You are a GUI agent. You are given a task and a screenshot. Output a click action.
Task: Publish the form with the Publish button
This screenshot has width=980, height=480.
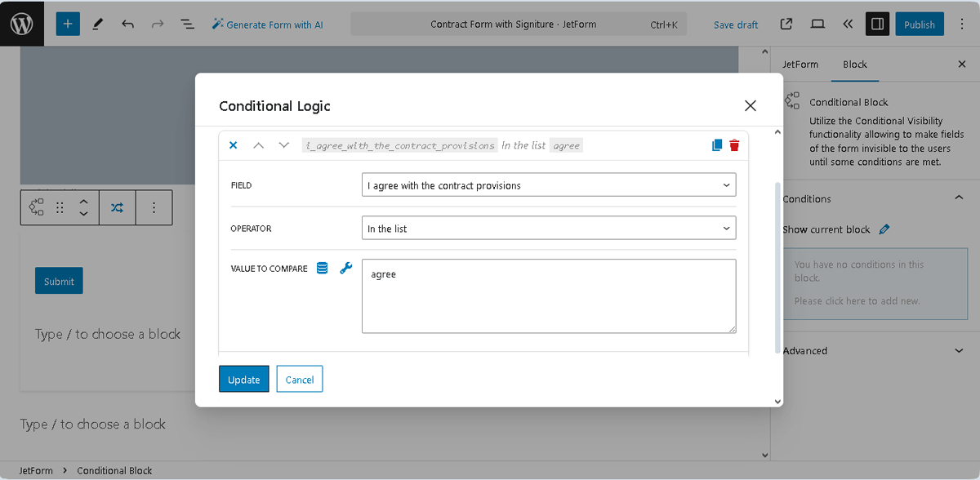click(x=919, y=24)
